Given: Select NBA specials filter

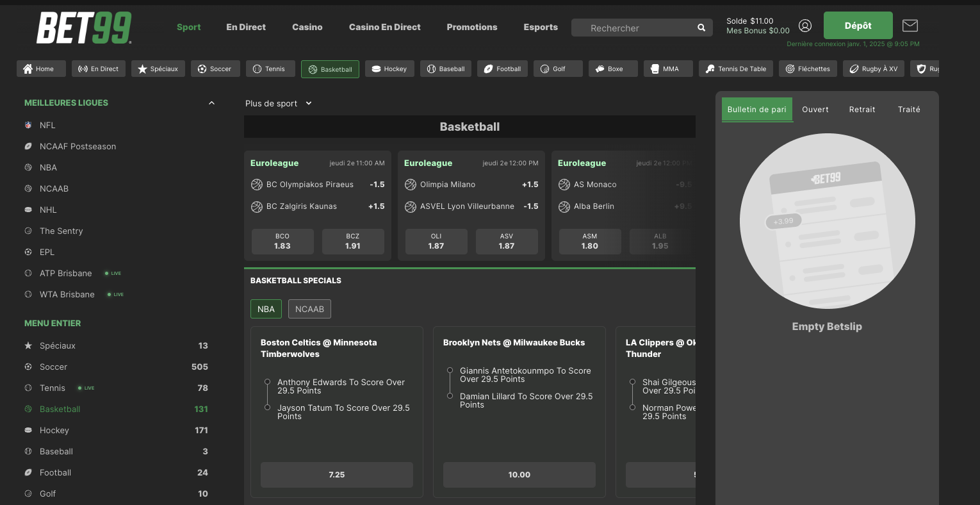Looking at the screenshot, I should click(266, 309).
